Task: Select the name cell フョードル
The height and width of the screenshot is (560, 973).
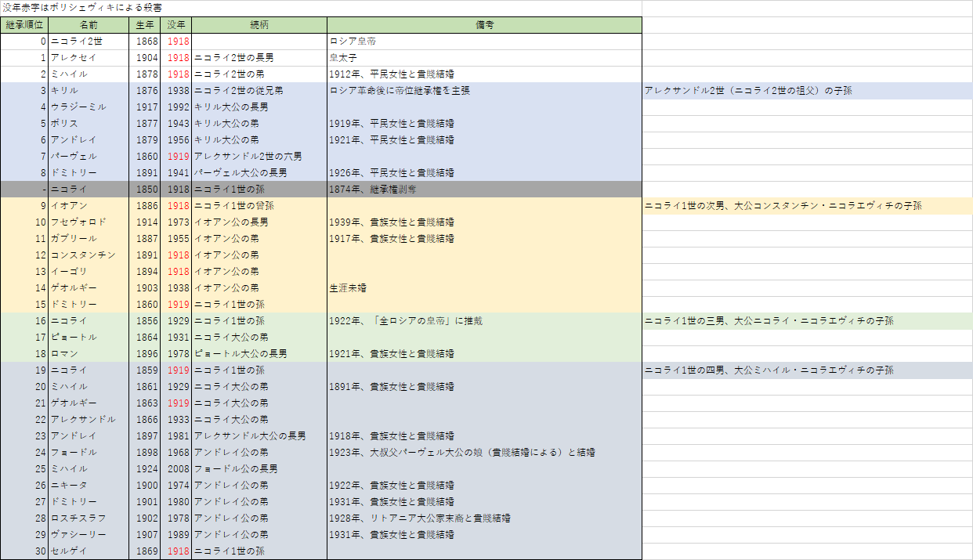Action: 89,453
